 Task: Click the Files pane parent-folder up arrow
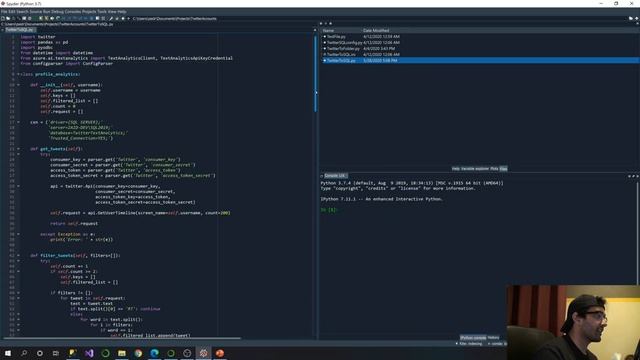click(x=330, y=24)
